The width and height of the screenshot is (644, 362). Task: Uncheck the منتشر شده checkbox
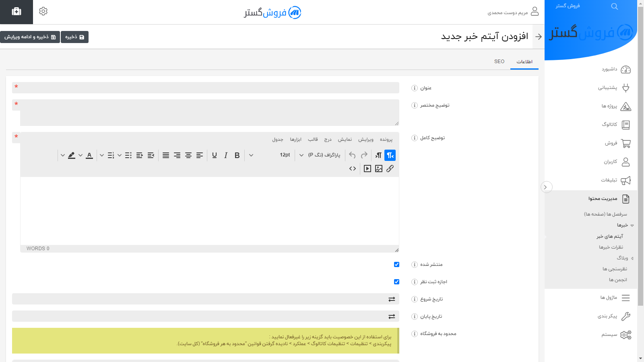coord(396,264)
